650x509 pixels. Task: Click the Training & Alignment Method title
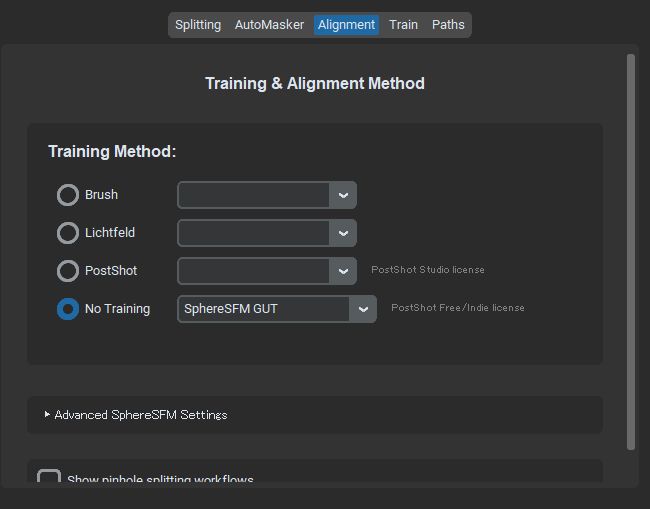click(x=315, y=83)
